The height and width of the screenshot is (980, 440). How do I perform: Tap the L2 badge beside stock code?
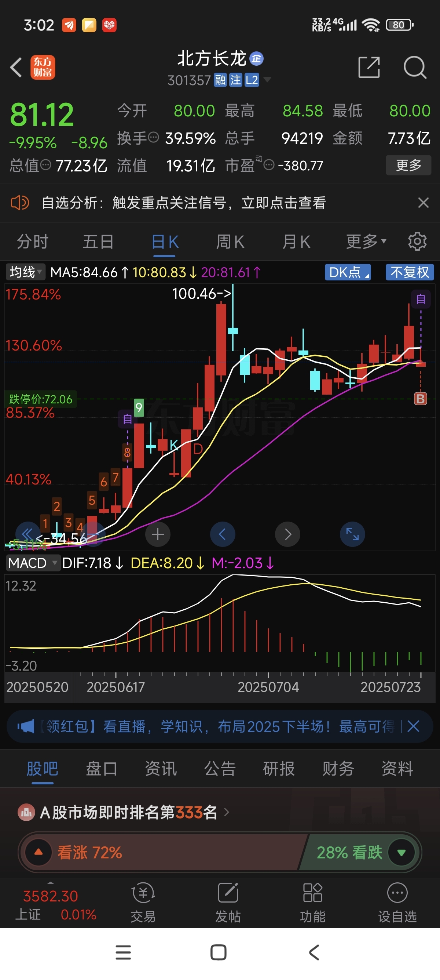(x=252, y=80)
